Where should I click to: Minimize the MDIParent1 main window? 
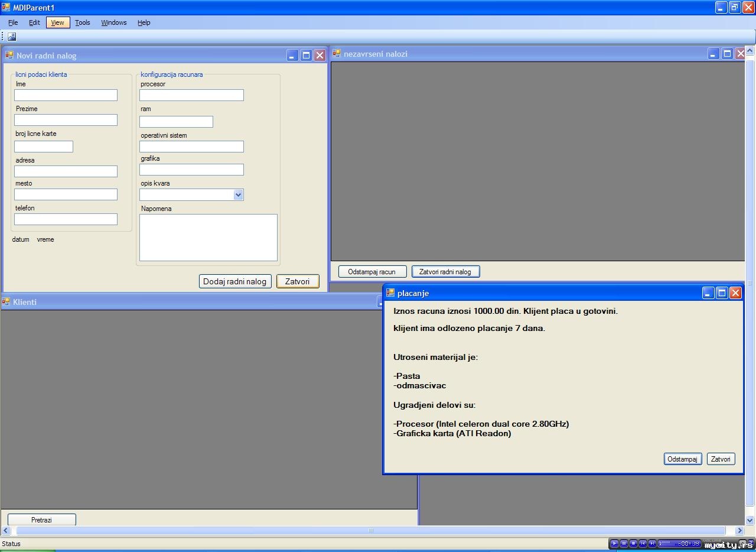pyautogui.click(x=721, y=8)
